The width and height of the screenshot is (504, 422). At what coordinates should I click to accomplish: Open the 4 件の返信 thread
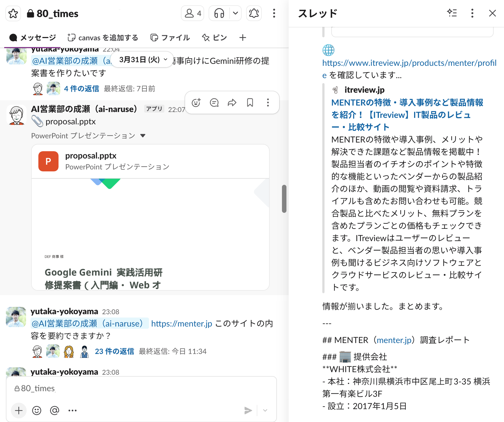(81, 89)
